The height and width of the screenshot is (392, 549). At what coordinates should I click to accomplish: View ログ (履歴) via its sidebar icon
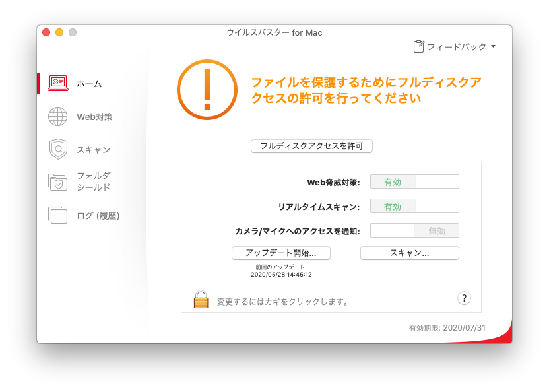click(x=59, y=216)
